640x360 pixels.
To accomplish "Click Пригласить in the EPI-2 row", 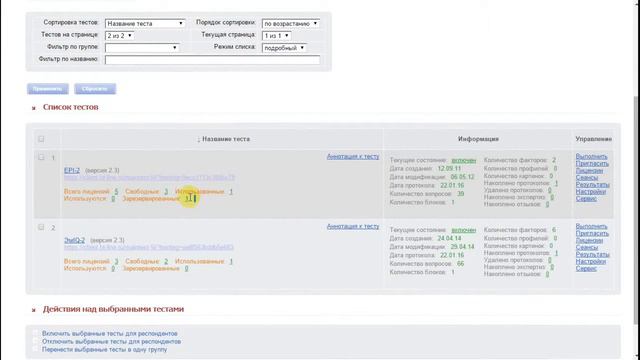I will tap(592, 163).
